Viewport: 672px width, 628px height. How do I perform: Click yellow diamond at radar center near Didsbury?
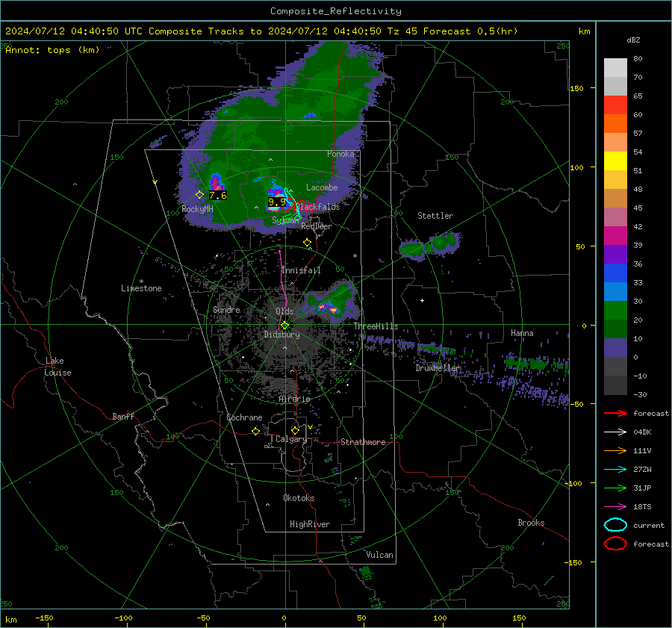(284, 326)
